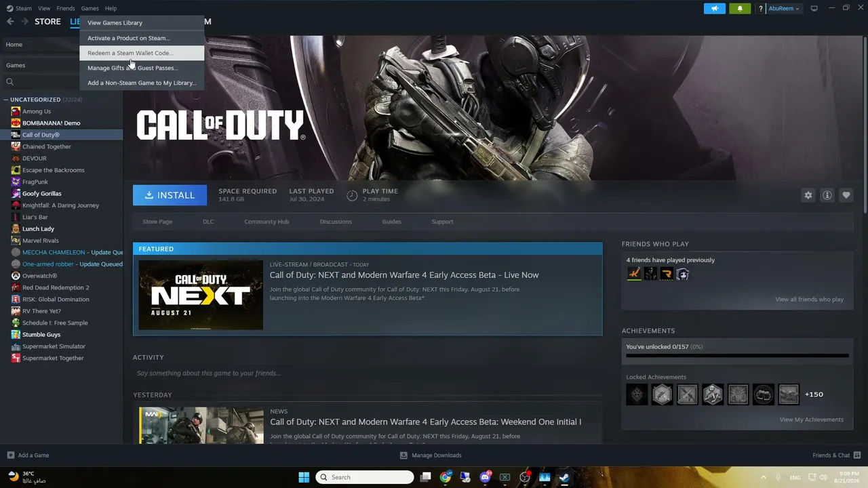Enter Big Picture mode via monitor icon

814,8
